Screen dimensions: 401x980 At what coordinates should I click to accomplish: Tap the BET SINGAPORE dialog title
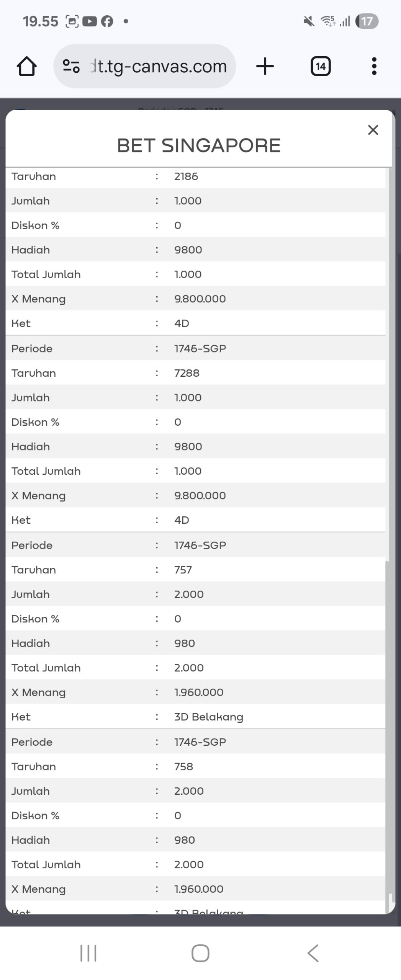(x=198, y=145)
